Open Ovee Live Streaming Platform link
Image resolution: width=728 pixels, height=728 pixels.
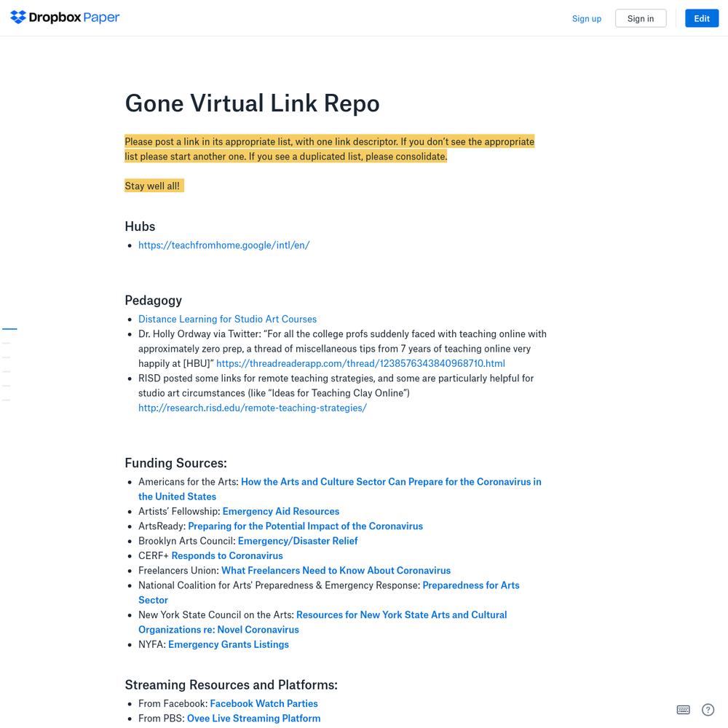(x=253, y=719)
